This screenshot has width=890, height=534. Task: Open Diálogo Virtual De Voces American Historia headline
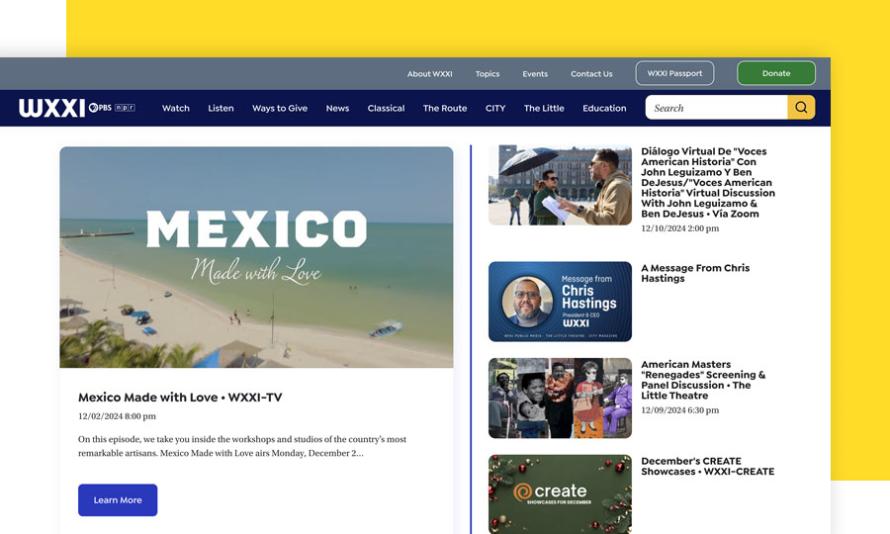tap(708, 182)
